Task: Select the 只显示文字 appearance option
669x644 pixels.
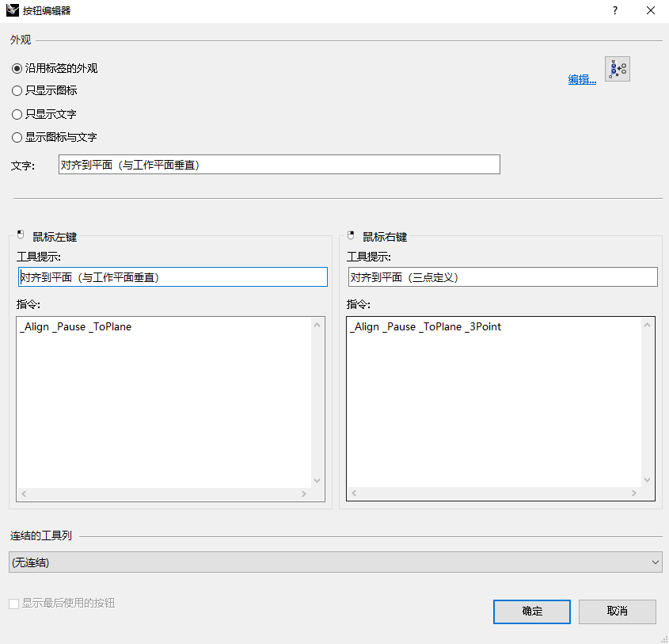Action: point(17,114)
